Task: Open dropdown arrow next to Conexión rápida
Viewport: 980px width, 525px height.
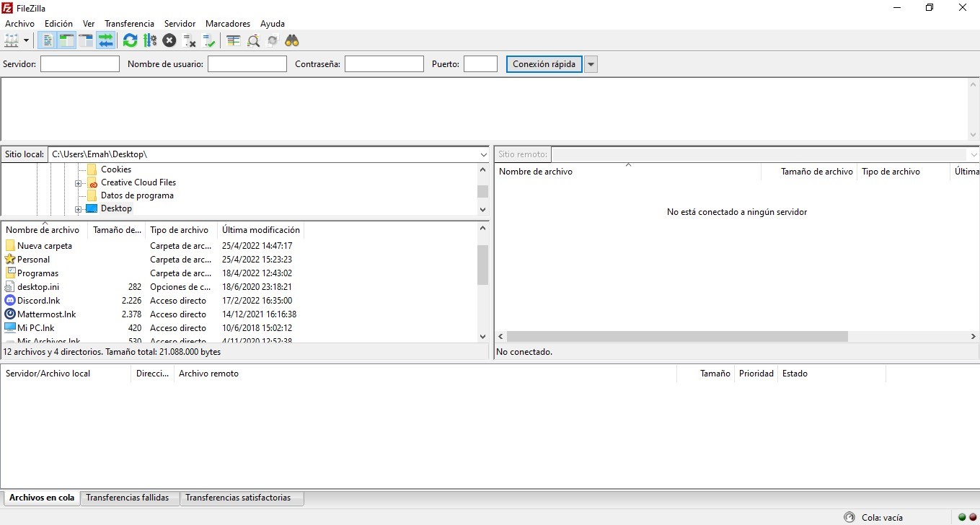Action: click(x=591, y=64)
